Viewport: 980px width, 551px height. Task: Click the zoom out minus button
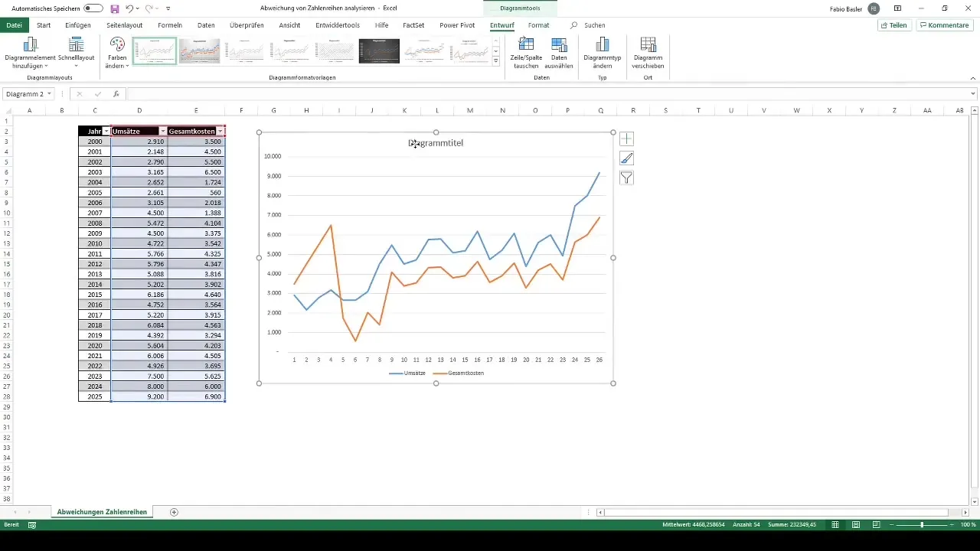point(893,525)
